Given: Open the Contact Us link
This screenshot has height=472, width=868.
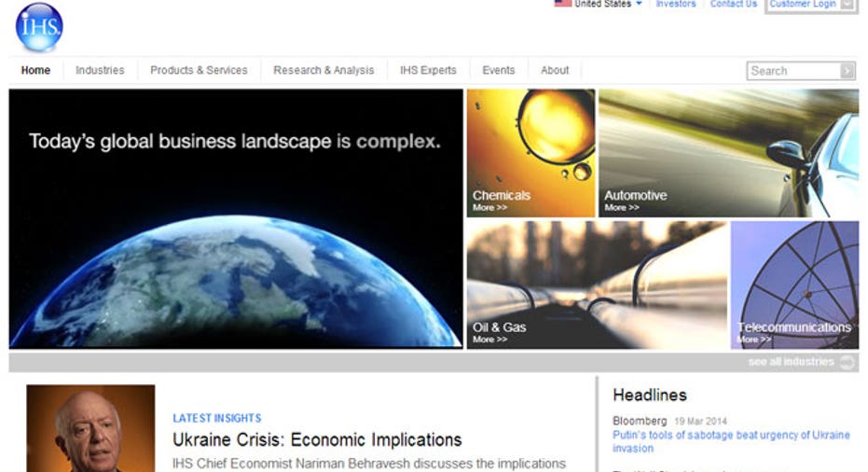Looking at the screenshot, I should point(734,4).
